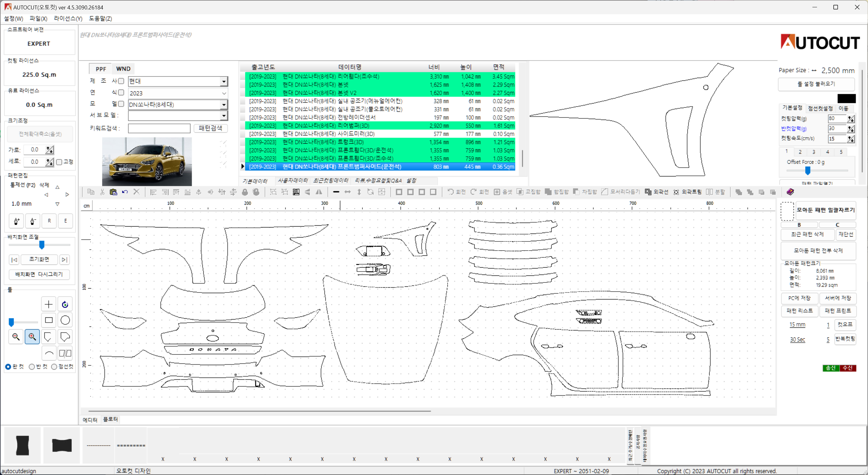Select the arc curve tool
The image size is (868, 475).
tap(49, 353)
